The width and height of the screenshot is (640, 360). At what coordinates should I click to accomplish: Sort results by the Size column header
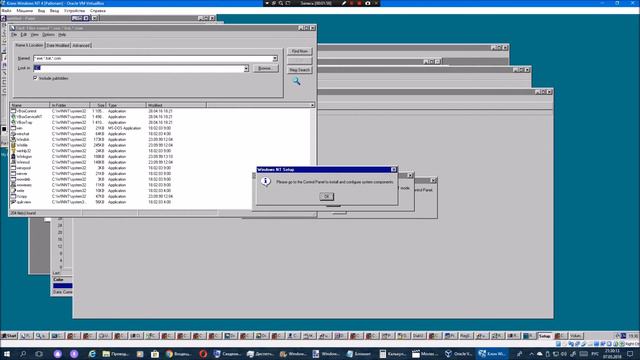click(98, 105)
